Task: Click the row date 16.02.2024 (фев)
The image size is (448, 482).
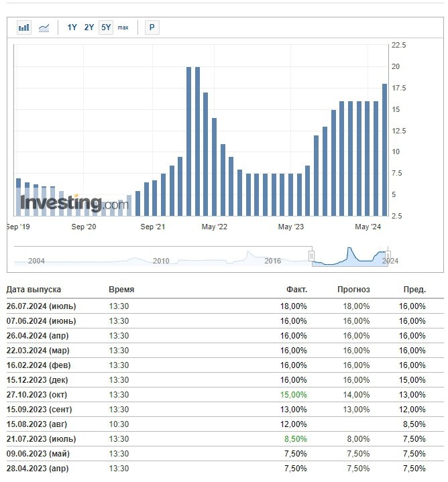Action: tap(38, 365)
